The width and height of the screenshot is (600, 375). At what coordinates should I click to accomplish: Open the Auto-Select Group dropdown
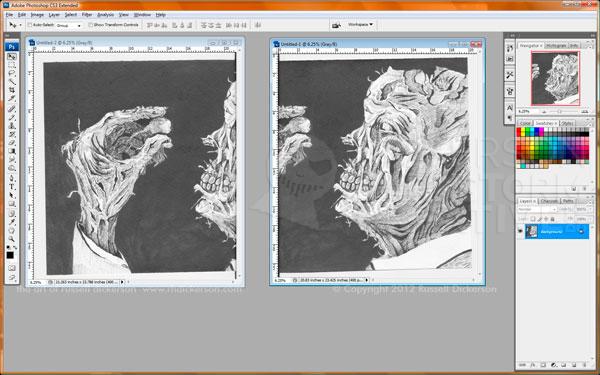coord(69,25)
